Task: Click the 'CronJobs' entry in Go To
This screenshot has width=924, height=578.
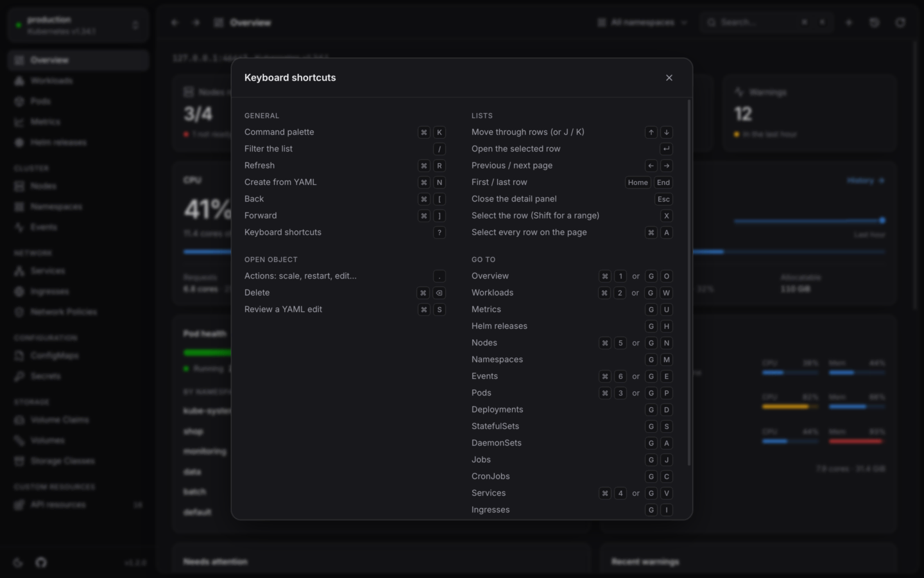Action: click(491, 477)
